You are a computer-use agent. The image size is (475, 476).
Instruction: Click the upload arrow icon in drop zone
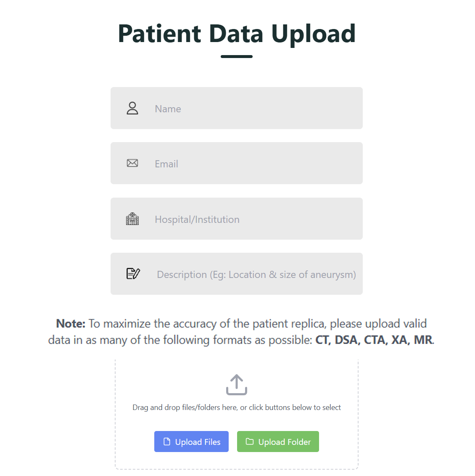coord(237,385)
